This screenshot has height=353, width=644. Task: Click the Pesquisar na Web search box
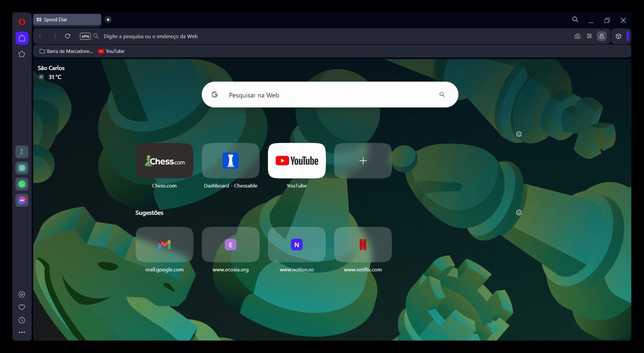tap(330, 95)
